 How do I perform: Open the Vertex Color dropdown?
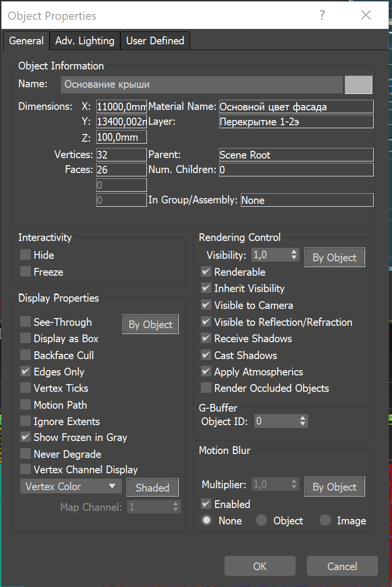(71, 486)
